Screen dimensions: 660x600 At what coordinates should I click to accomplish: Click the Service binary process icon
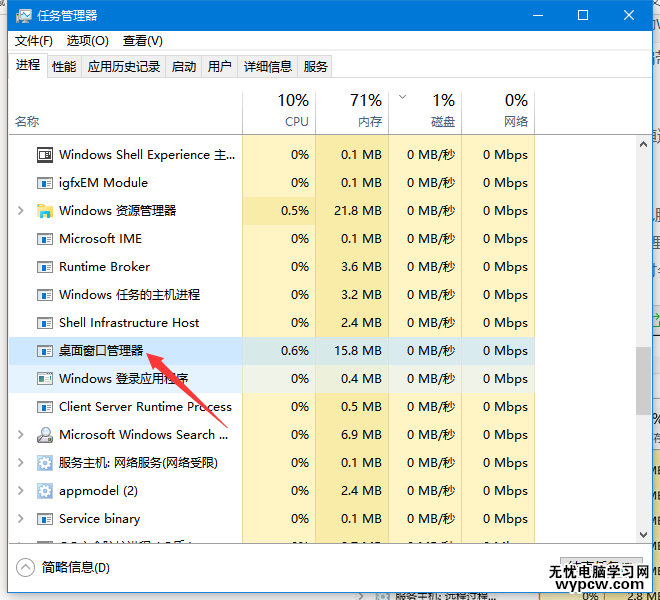coord(45,519)
